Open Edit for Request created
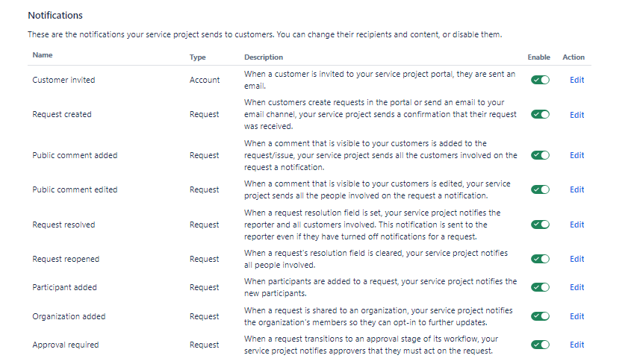This screenshot has height=364, width=631. (x=576, y=115)
